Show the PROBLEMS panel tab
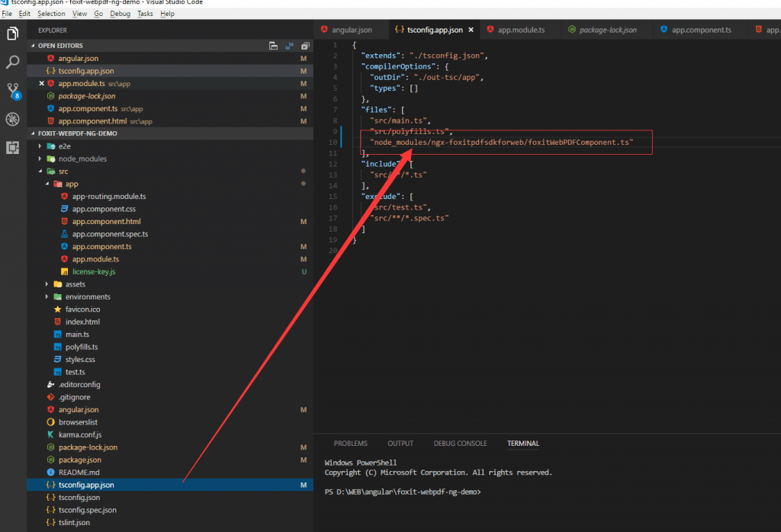This screenshot has width=781, height=532. coord(351,444)
